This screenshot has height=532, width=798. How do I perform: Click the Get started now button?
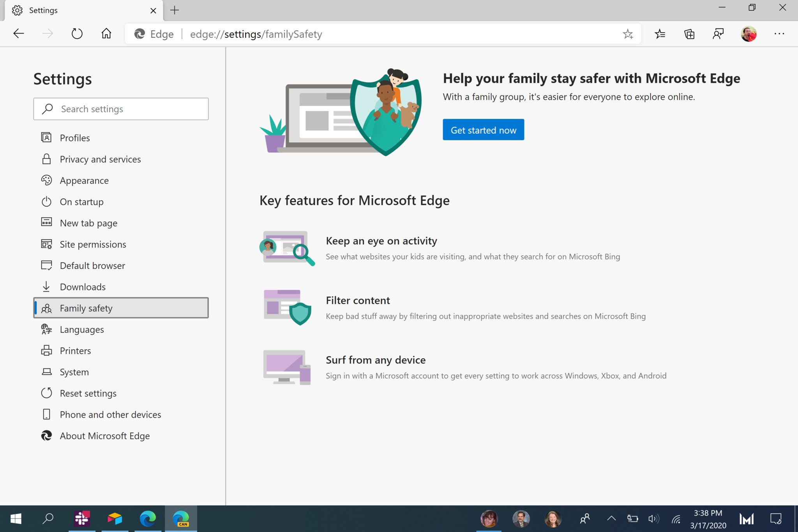pos(484,129)
